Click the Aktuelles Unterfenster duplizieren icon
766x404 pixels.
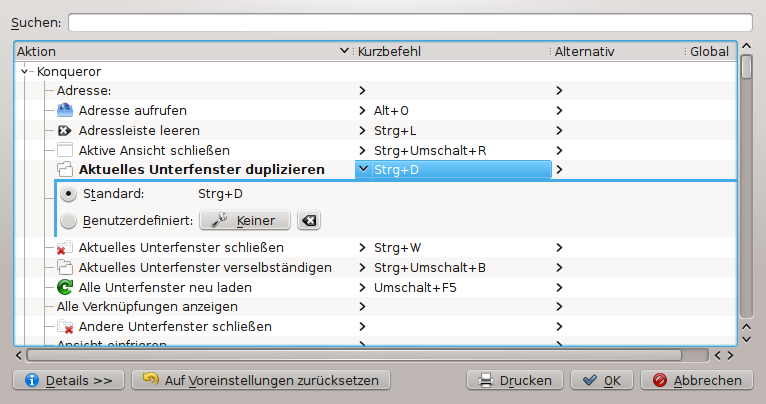coord(66,170)
